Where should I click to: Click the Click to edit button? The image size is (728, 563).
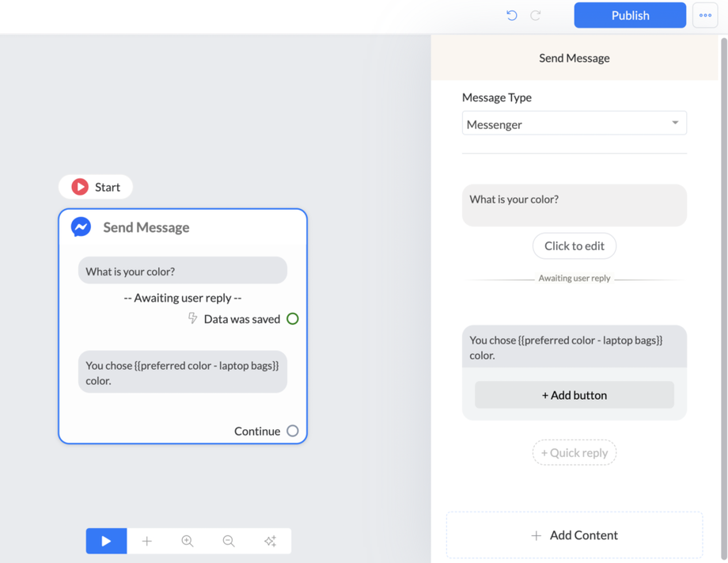coord(574,245)
